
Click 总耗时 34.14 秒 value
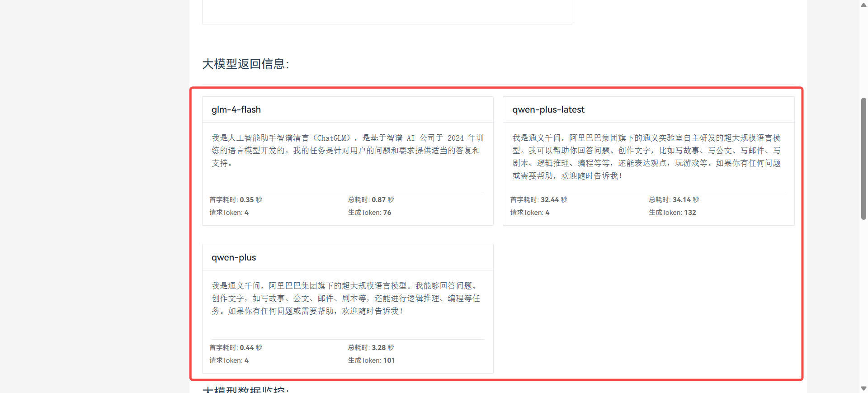[x=674, y=199]
